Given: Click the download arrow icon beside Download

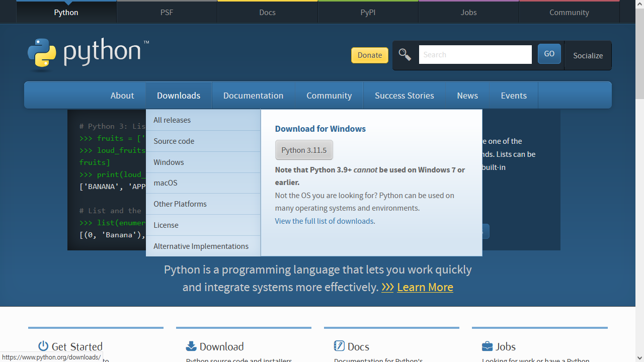Looking at the screenshot, I should click(191, 346).
